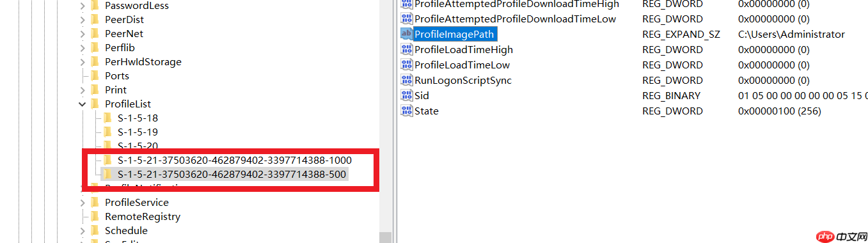
Task: Select the ProfileImagePath value name
Action: (454, 34)
